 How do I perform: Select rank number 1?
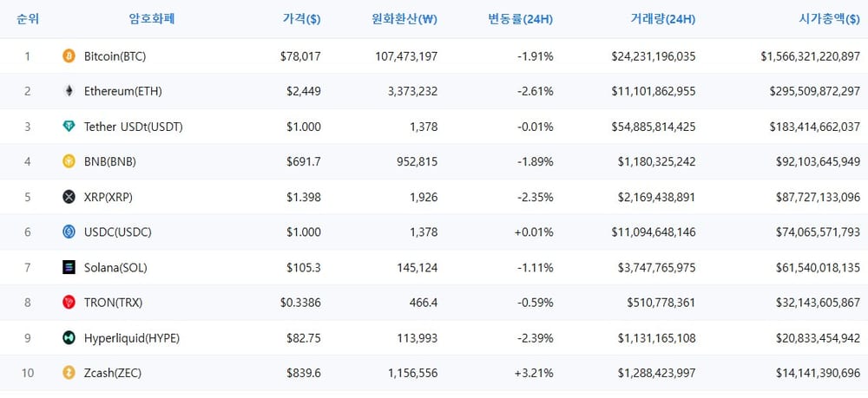(28, 56)
